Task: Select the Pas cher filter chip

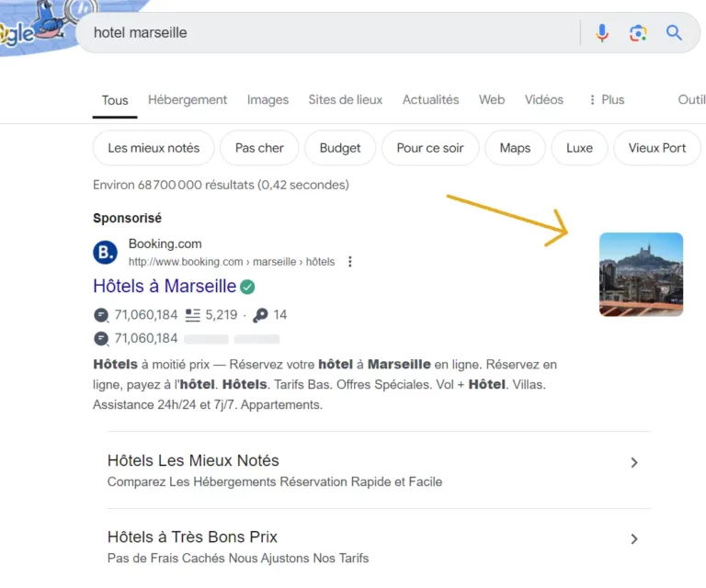Action: pos(259,148)
